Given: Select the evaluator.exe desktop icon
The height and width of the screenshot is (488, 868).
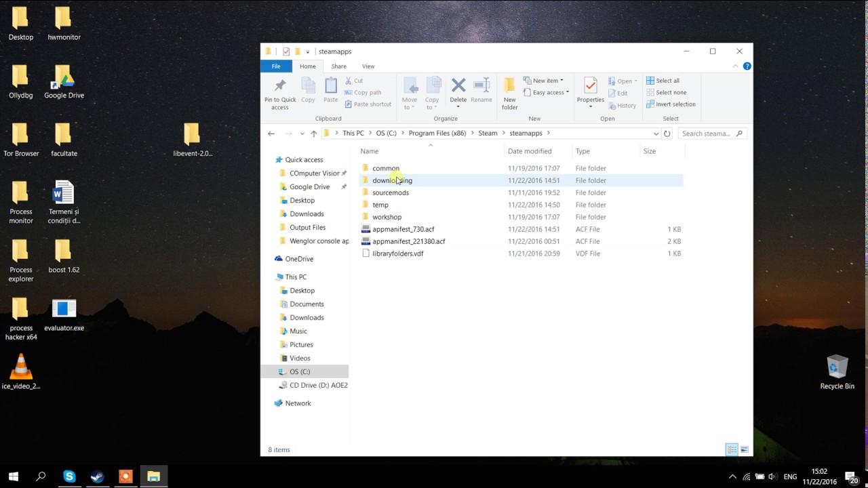Looking at the screenshot, I should (x=64, y=315).
